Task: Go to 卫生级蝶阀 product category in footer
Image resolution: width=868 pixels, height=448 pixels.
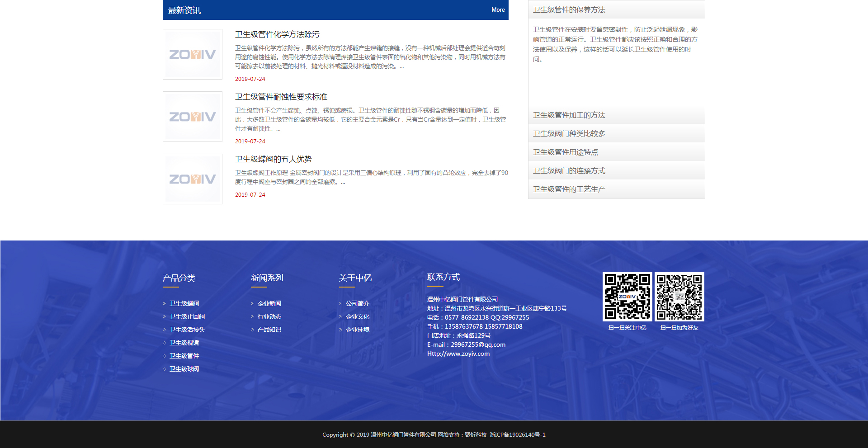Action: point(184,304)
